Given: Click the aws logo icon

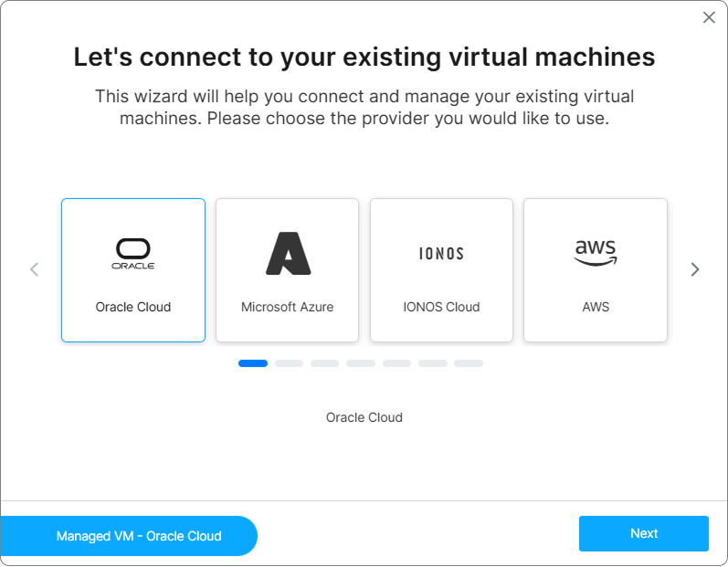Looking at the screenshot, I should 596,253.
